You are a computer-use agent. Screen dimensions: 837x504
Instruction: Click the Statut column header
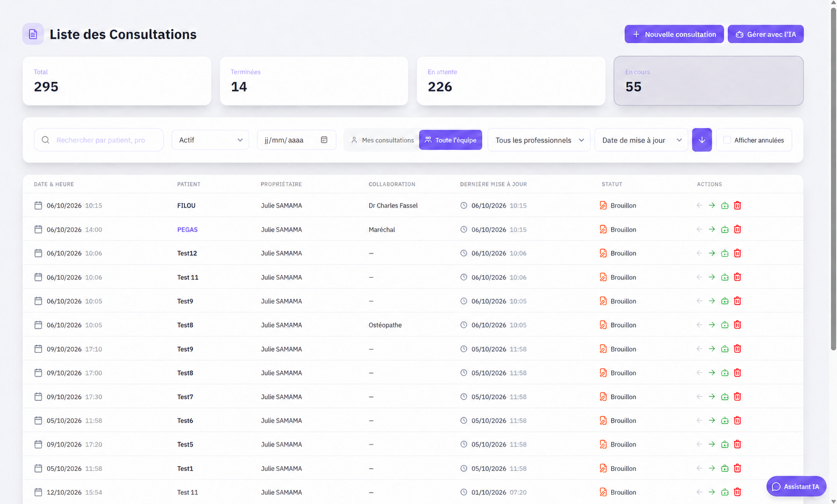(x=612, y=184)
